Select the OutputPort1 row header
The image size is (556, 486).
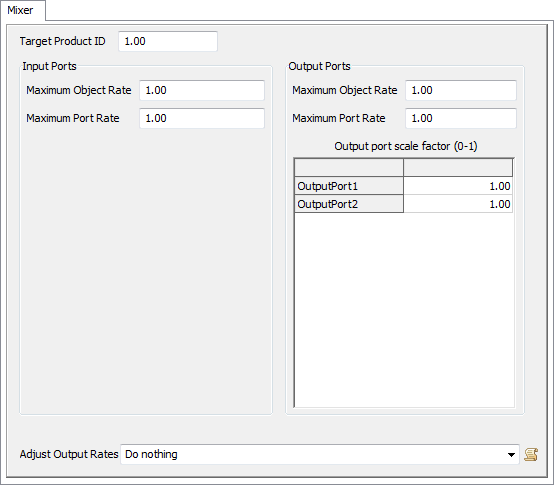pos(349,186)
